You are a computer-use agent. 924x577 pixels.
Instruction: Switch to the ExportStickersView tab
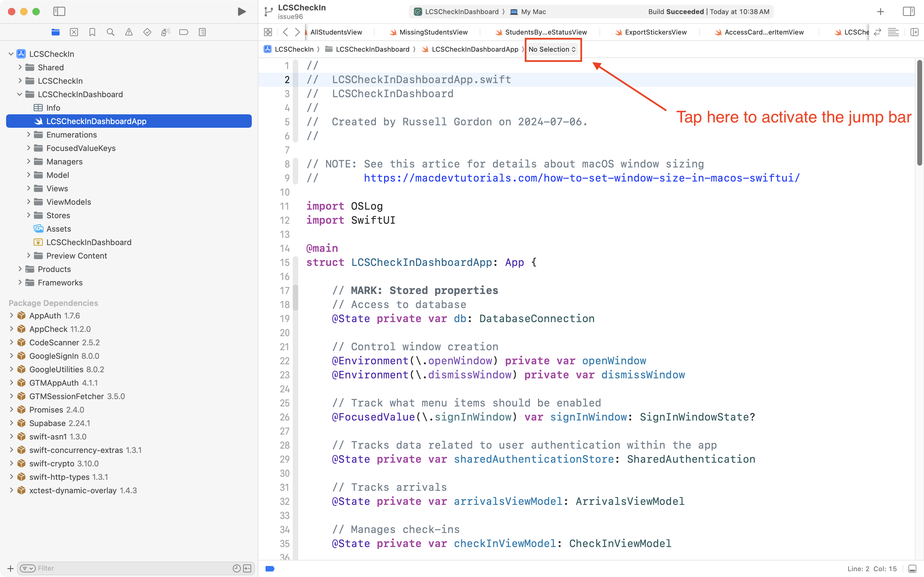655,32
